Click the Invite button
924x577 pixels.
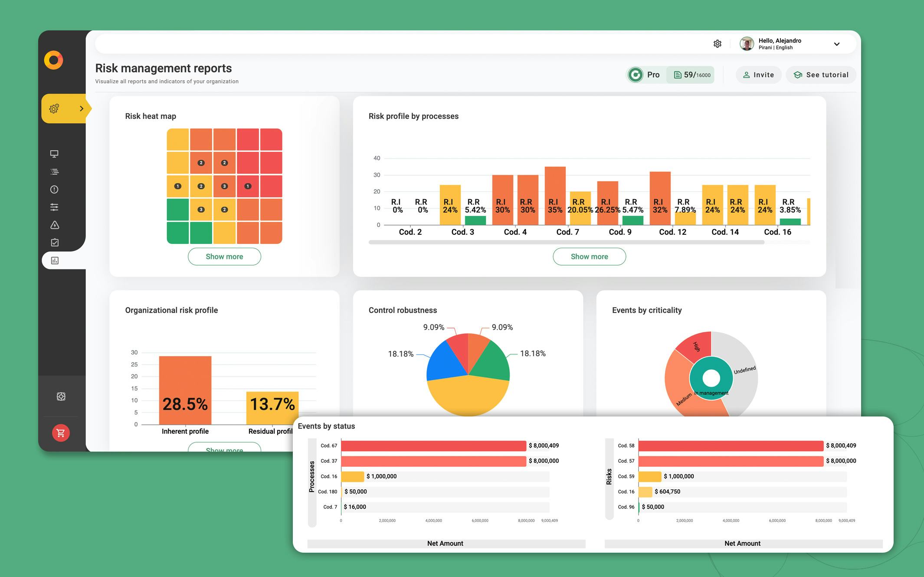tap(758, 75)
